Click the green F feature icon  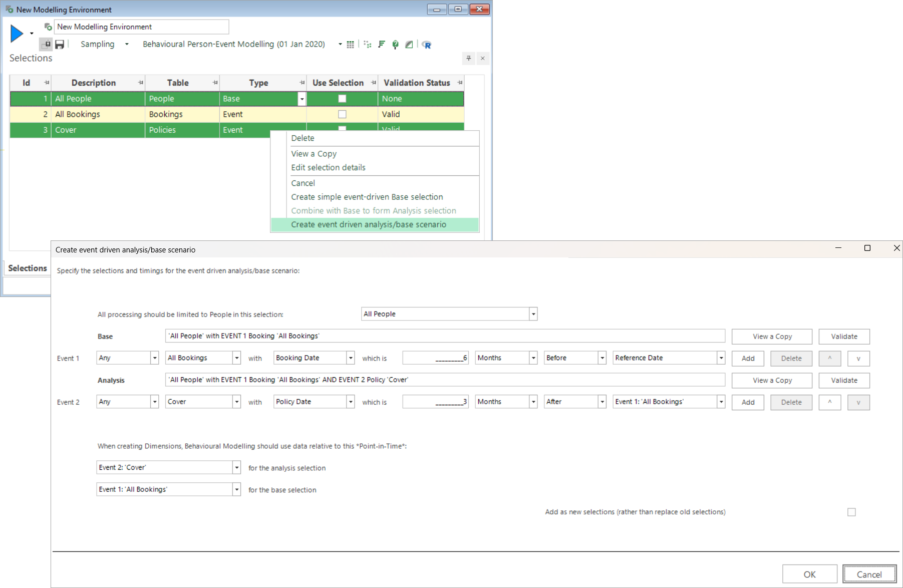point(382,45)
